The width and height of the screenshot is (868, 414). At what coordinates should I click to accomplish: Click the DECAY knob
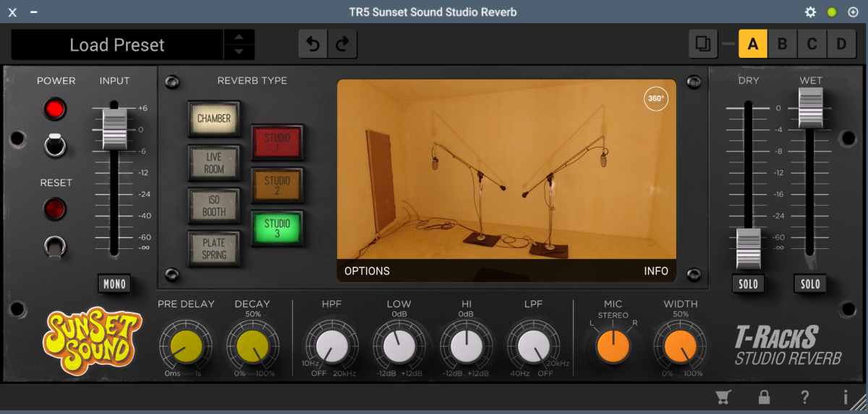[x=252, y=345]
